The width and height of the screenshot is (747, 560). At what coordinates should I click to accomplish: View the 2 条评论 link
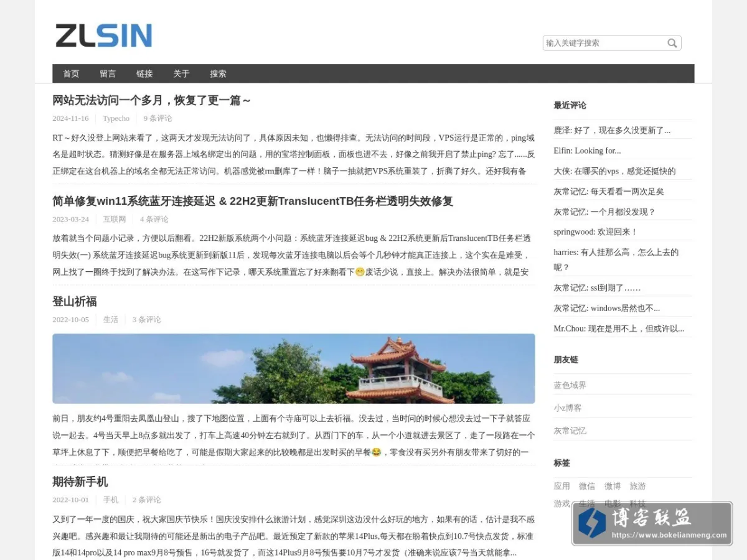[146, 500]
